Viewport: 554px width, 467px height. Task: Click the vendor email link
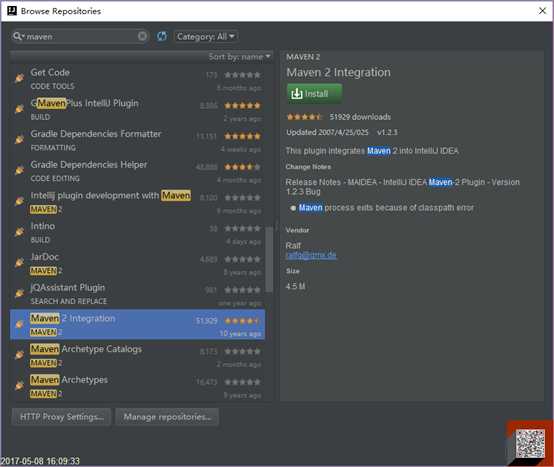coord(311,255)
